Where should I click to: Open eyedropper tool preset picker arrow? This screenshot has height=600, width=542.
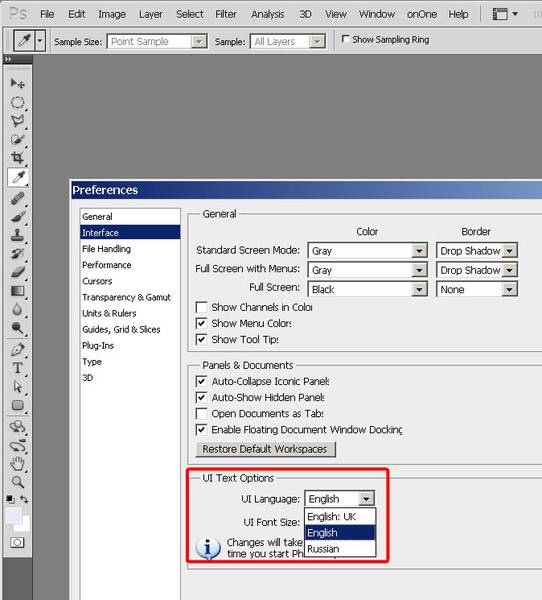tap(40, 40)
